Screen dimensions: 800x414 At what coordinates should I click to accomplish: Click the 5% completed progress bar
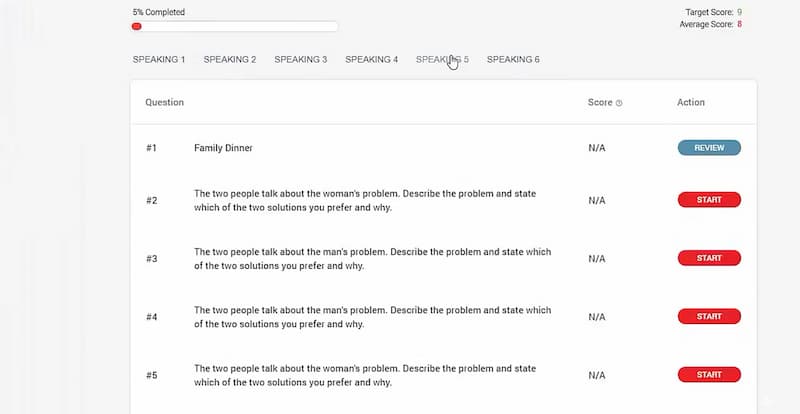(235, 27)
